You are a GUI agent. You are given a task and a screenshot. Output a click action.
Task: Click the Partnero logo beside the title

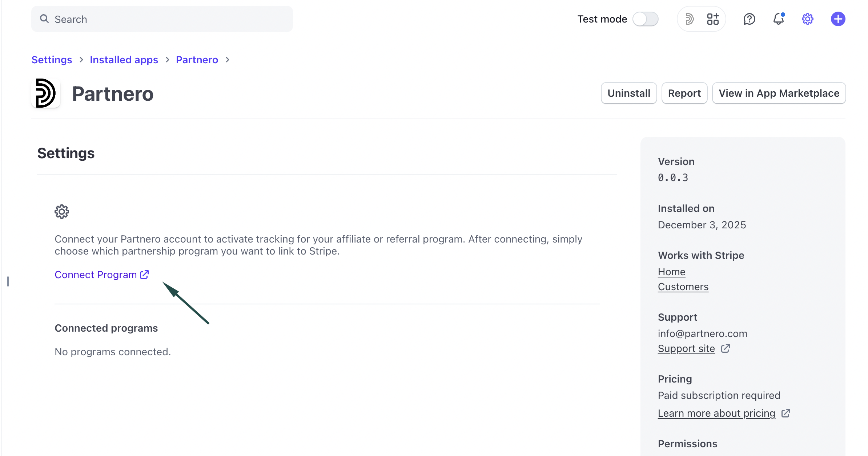pos(46,93)
